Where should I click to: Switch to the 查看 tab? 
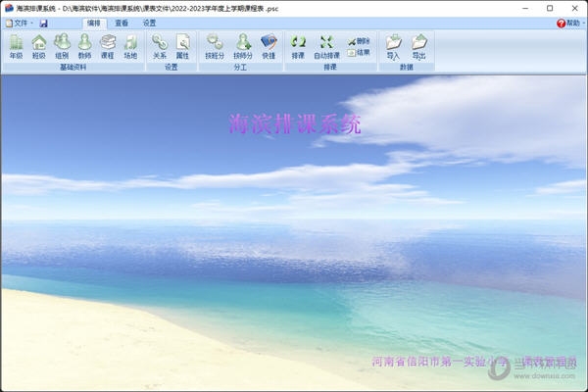[x=122, y=24]
